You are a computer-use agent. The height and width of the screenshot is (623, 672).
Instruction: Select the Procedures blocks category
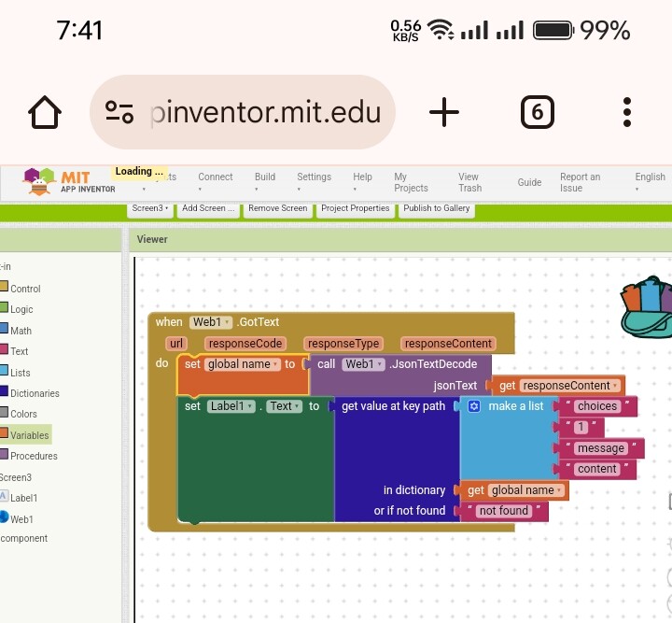pos(34,456)
